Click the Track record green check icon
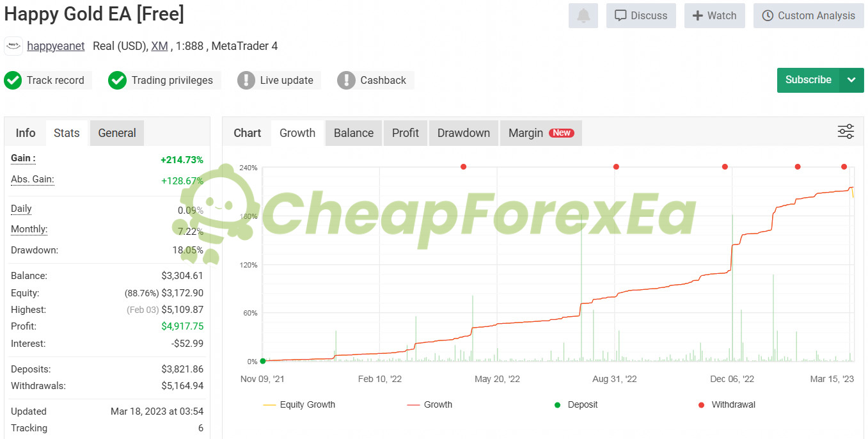 point(13,81)
